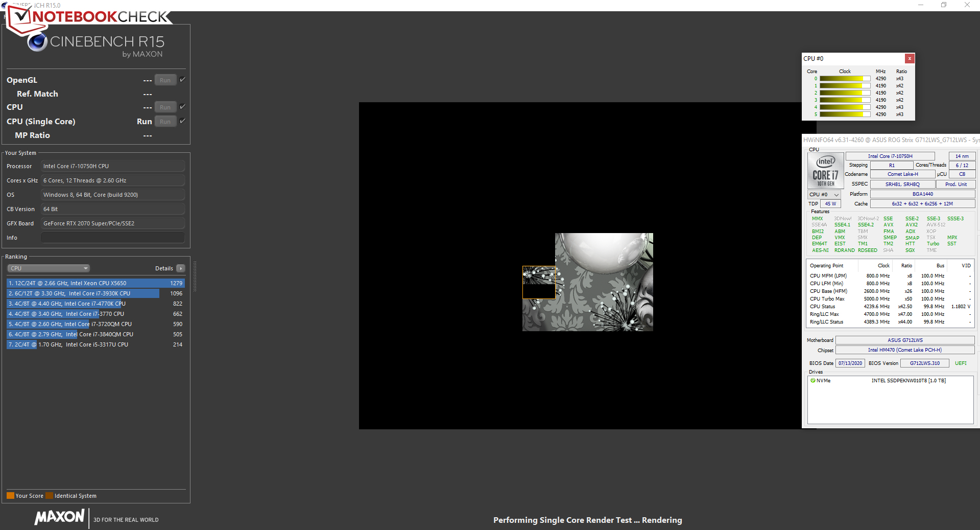This screenshot has height=530, width=980.
Task: Click the UEFI label in HWiNFO
Action: tap(961, 363)
